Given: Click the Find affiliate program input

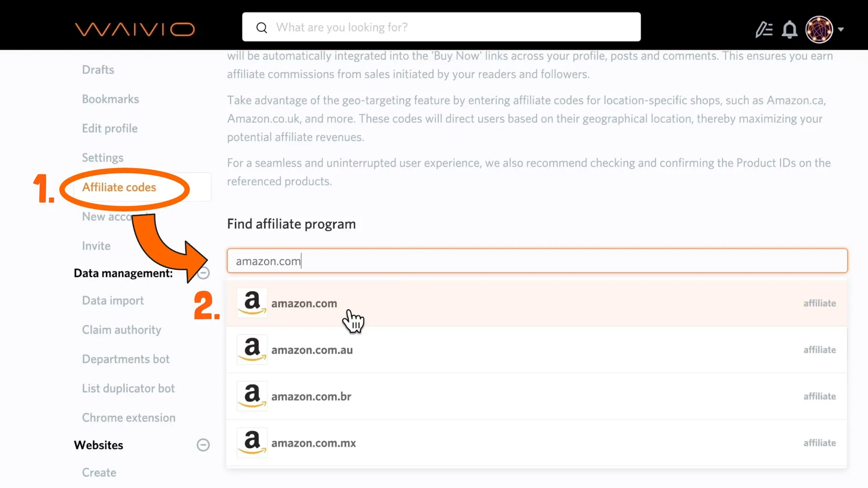Looking at the screenshot, I should pyautogui.click(x=537, y=261).
